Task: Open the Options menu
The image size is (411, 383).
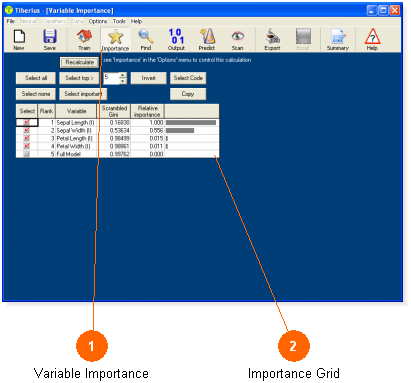Action: pyautogui.click(x=98, y=21)
